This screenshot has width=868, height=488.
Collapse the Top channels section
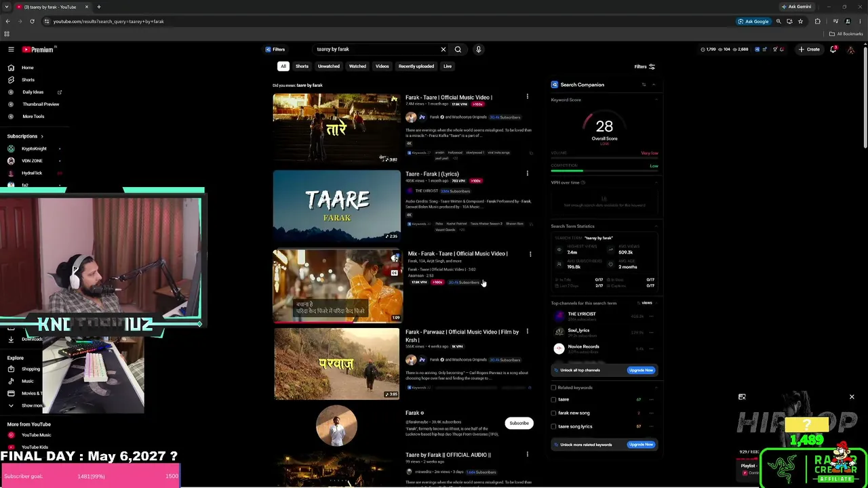pos(656,303)
